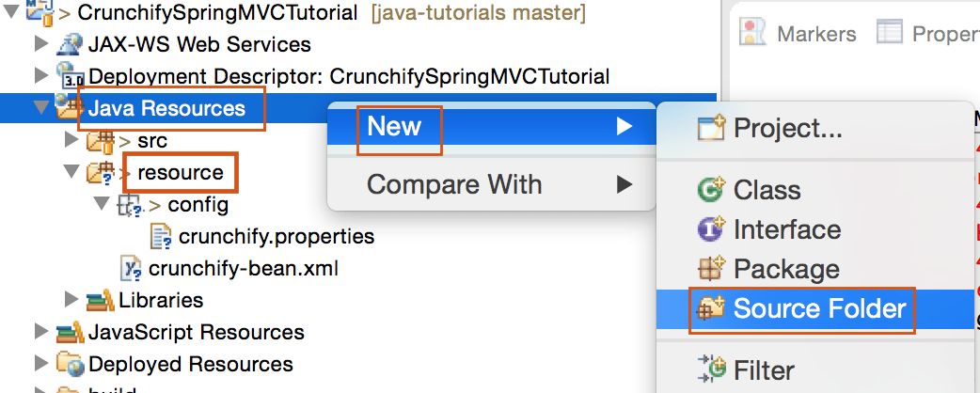Click the Interface icon in submenu
Viewport: 980px width, 393px height.
point(711,229)
